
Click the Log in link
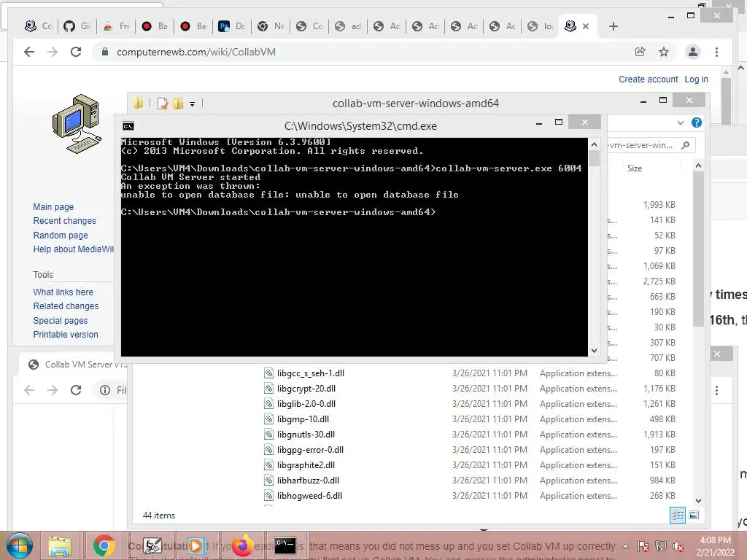tap(696, 79)
